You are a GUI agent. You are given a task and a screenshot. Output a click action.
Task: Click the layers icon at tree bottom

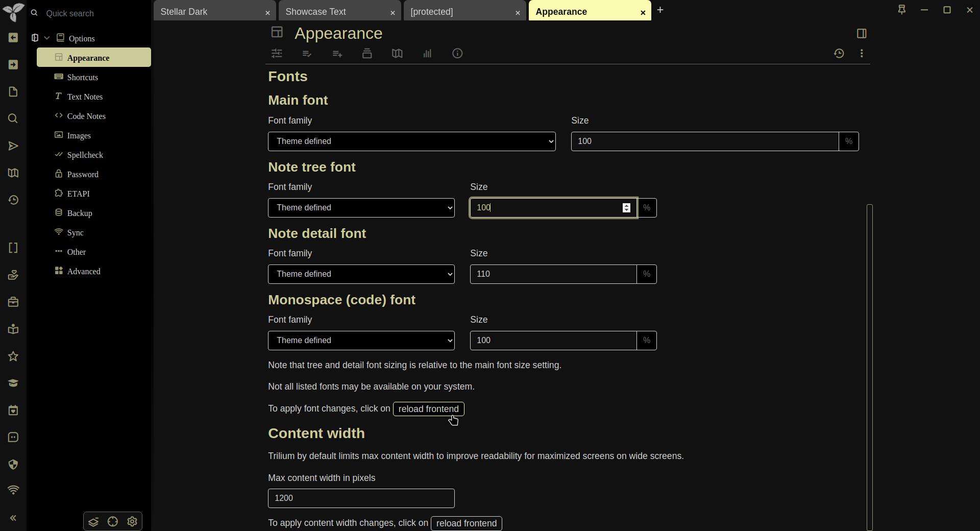[93, 522]
